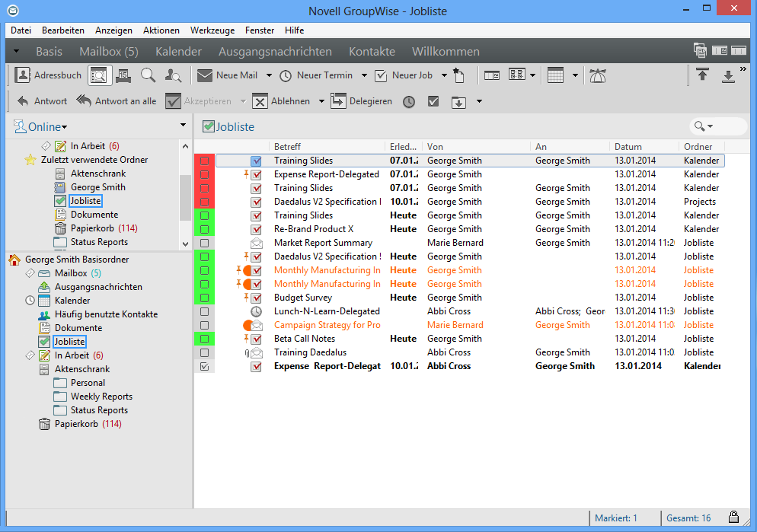The height and width of the screenshot is (532, 757).
Task: Create a Neuer Termin appointment
Action: 316,75
